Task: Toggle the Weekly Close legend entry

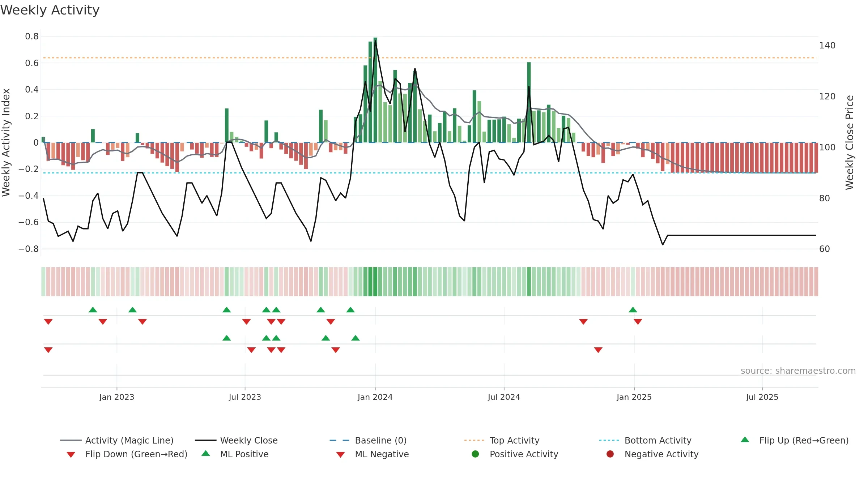Action: coord(236,440)
